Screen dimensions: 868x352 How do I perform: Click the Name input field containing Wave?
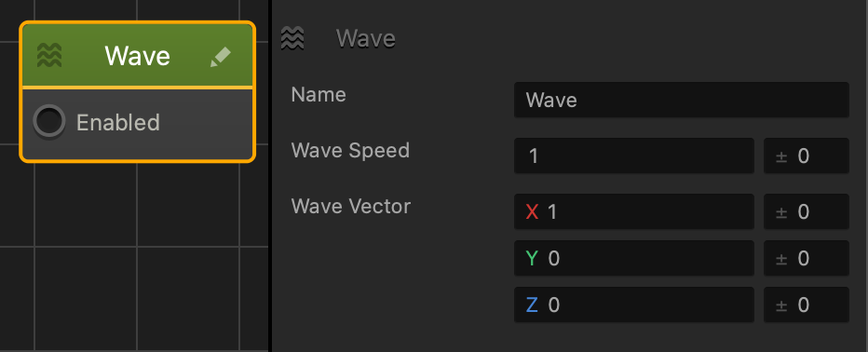(682, 100)
